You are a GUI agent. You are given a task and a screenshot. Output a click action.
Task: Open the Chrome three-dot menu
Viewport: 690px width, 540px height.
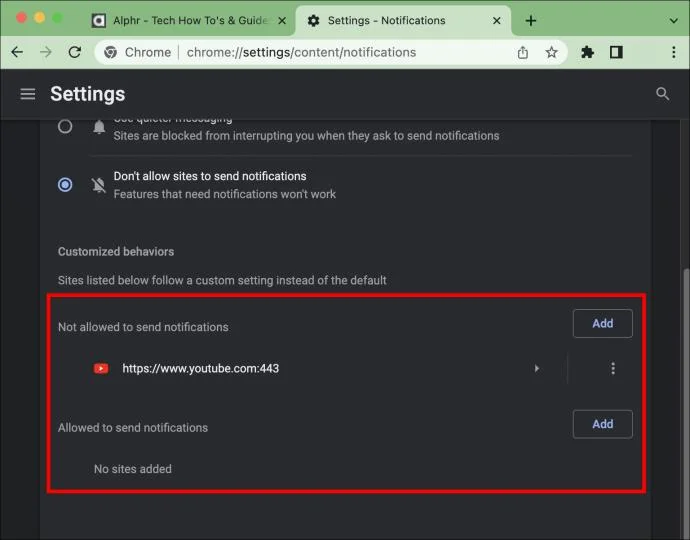coord(672,52)
